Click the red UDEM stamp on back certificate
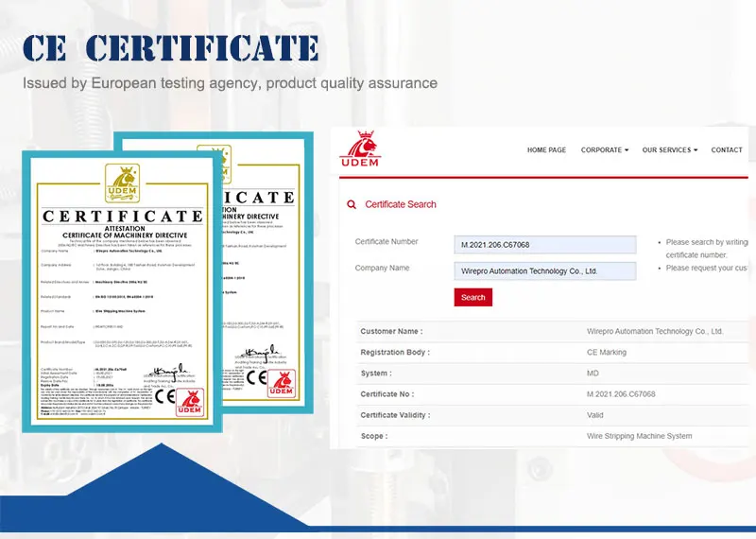Screen dimensions: 756x539 282,384
